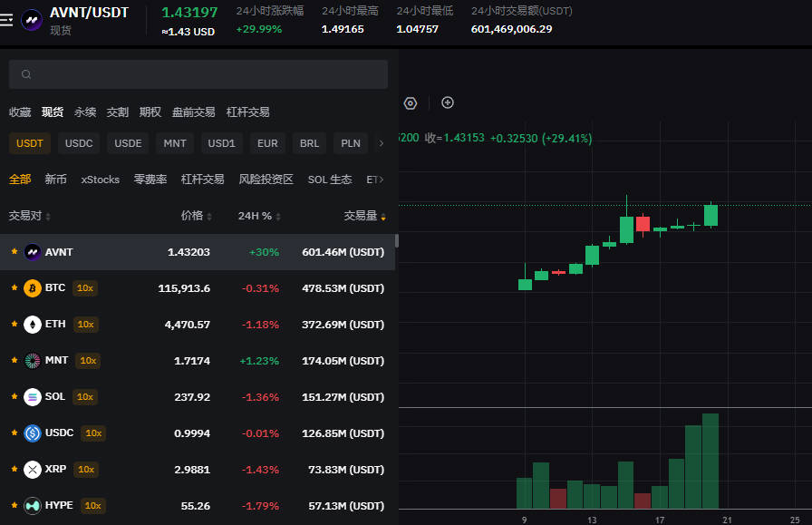This screenshot has width=812, height=525.
Task: Open chart settings hexagon icon
Action: point(411,103)
